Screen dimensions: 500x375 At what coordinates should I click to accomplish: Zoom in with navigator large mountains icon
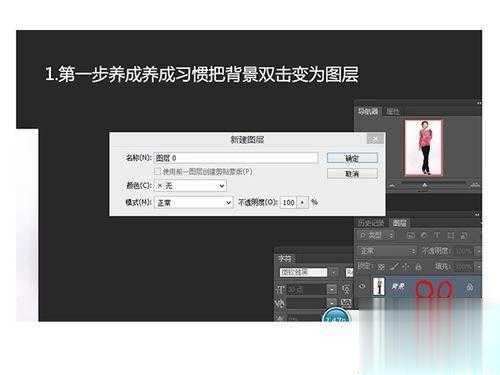(x=475, y=185)
